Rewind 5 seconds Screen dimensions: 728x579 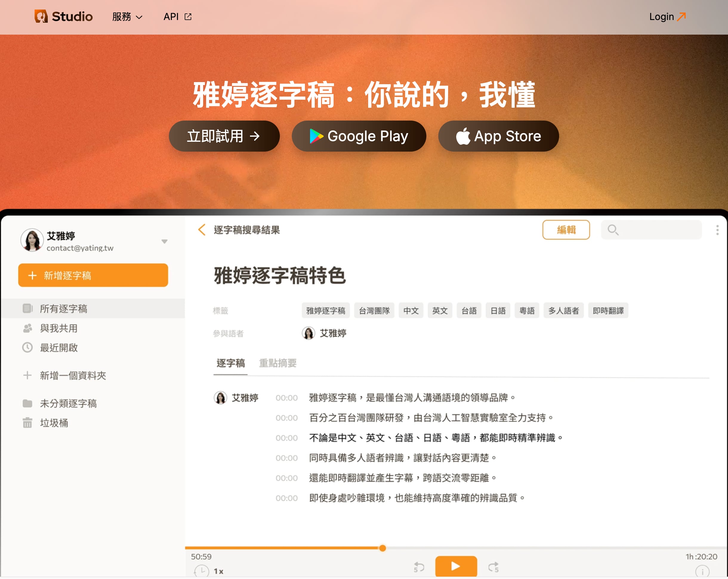click(x=419, y=567)
